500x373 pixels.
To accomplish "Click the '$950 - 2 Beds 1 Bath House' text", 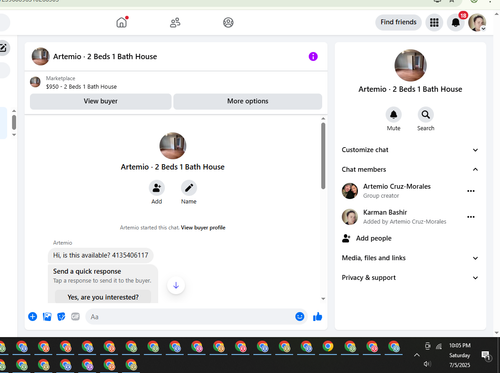I will [81, 87].
